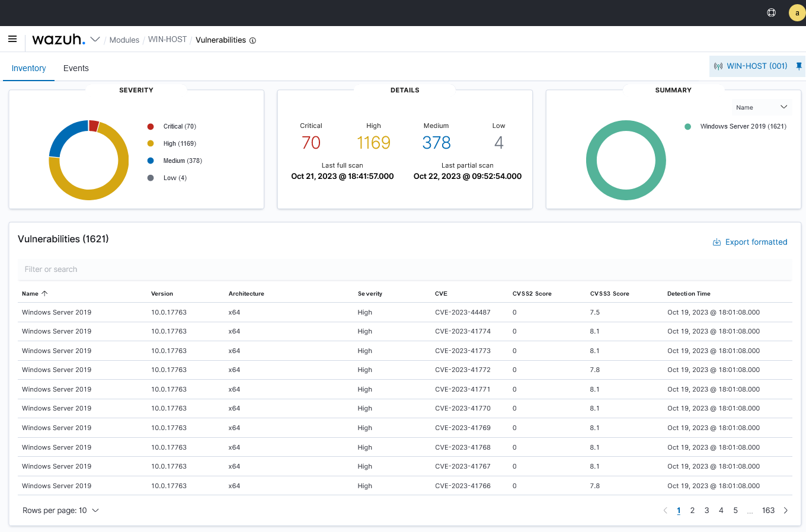
Task: Go to page 5
Action: tap(735, 511)
